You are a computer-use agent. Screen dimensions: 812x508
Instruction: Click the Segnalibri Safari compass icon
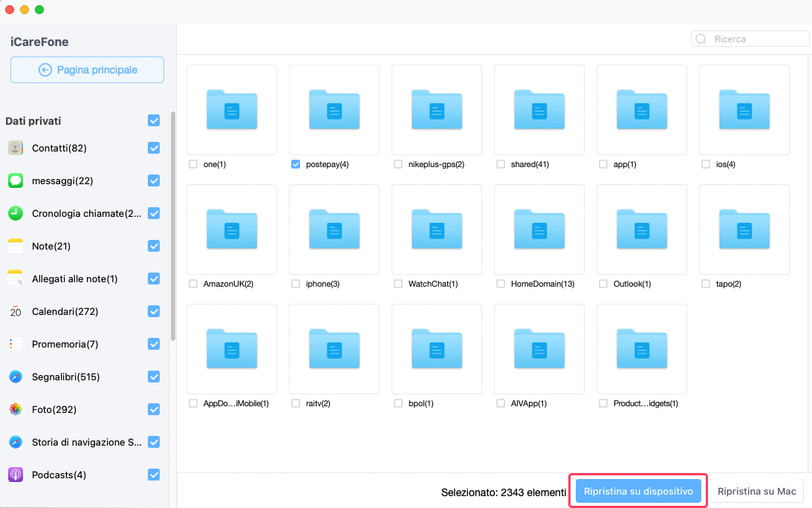[16, 377]
